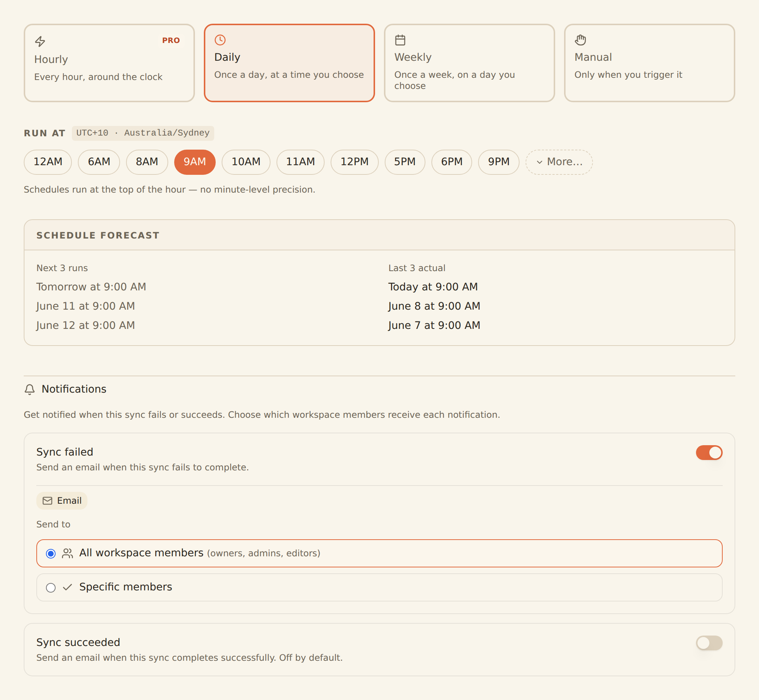759x700 pixels.
Task: Open the UTC+10 Australia/Sydney timezone badge
Action: (143, 133)
